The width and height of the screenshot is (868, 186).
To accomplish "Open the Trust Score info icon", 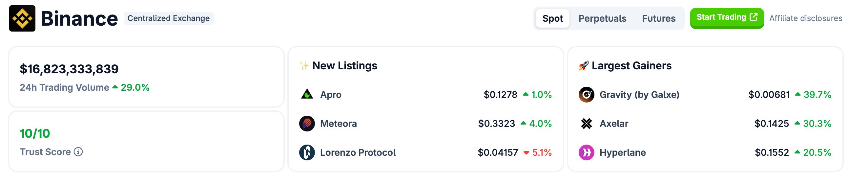I will click(78, 152).
